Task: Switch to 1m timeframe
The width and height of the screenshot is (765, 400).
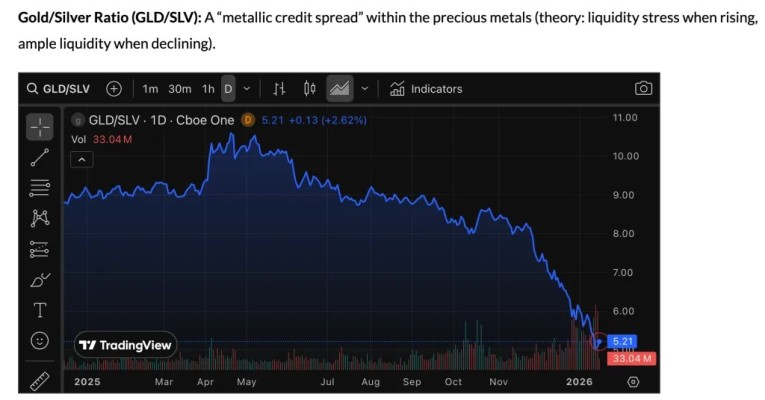Action: 150,88
